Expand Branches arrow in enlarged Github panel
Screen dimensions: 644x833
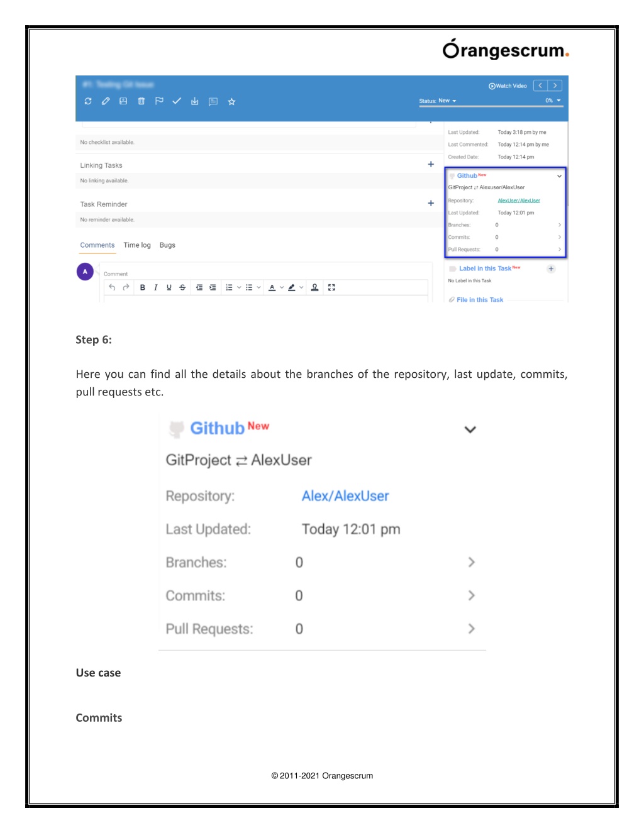471,562
